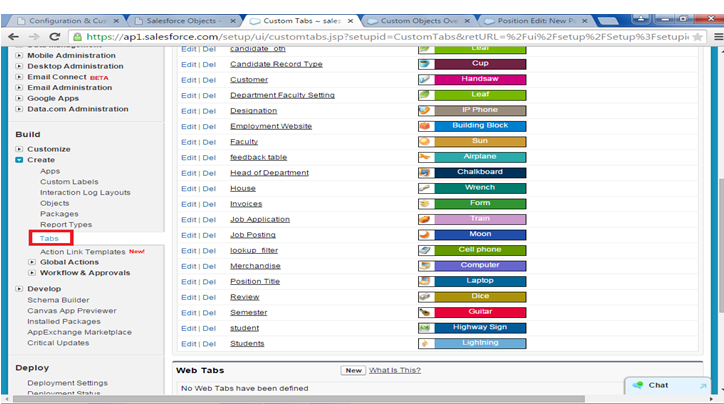Click the Cup tab style icon

(426, 64)
